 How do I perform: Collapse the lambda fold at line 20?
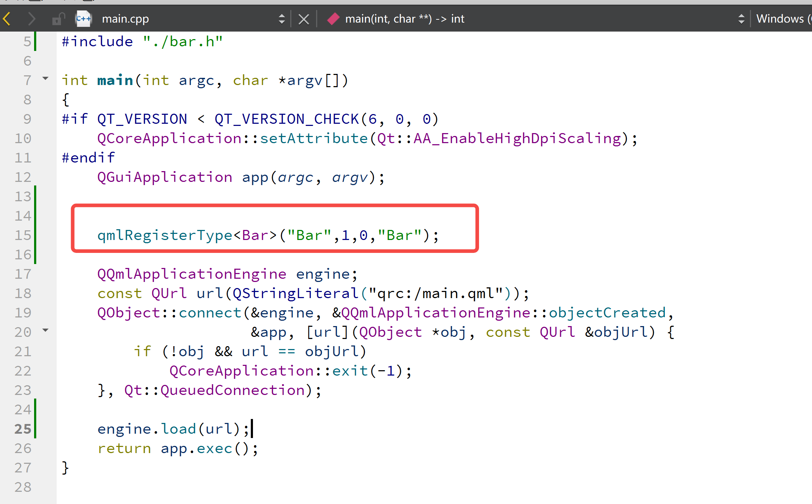[x=46, y=330]
